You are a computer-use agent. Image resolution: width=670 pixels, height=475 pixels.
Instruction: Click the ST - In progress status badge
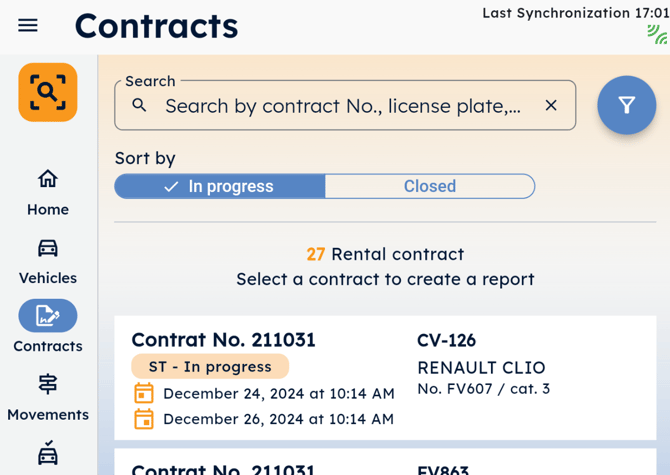(x=210, y=366)
